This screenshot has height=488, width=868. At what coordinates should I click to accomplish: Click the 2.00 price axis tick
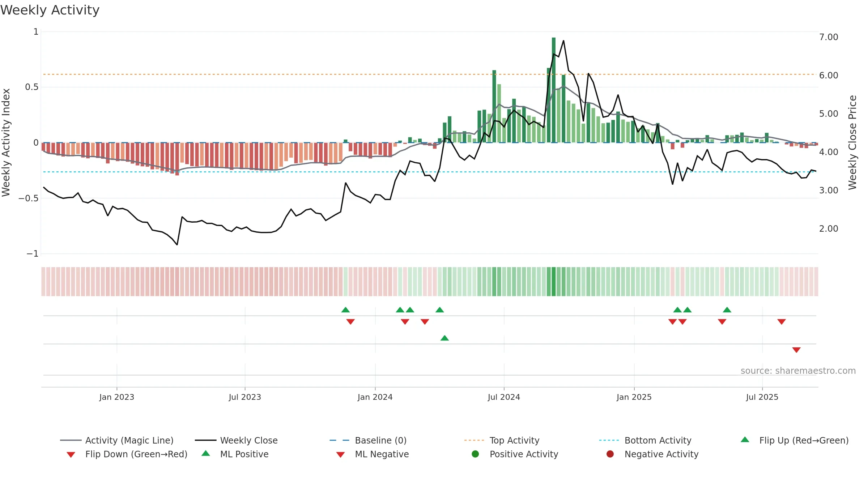pos(829,228)
